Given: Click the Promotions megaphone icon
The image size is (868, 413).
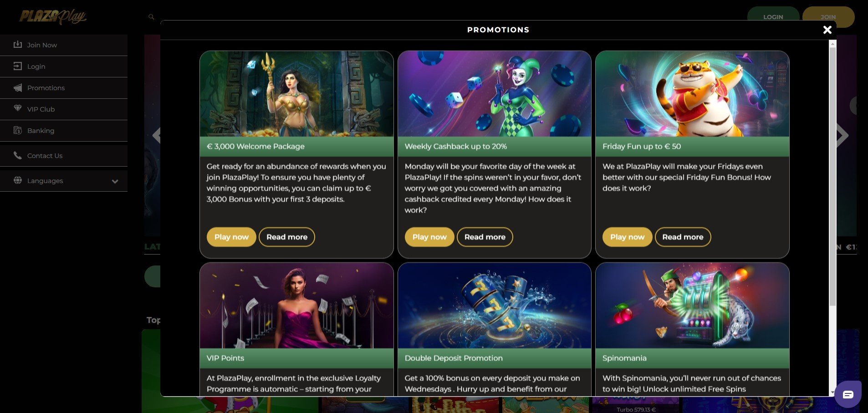Looking at the screenshot, I should tap(18, 87).
